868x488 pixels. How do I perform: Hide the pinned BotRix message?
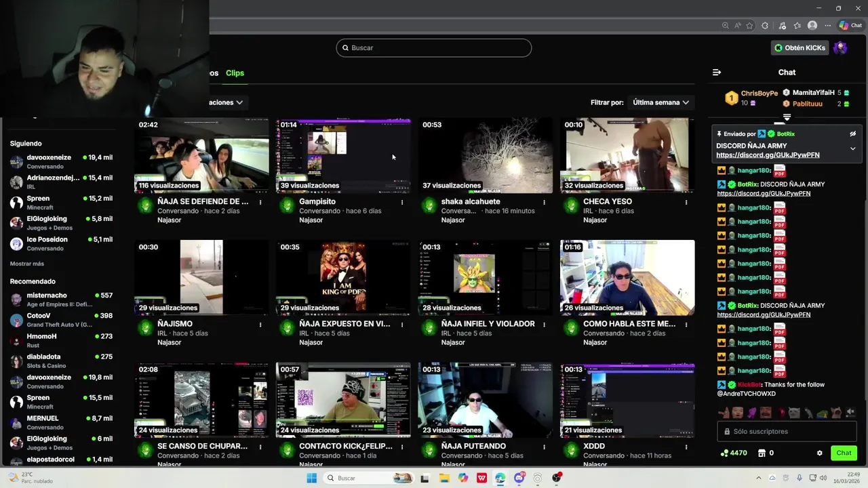(852, 134)
